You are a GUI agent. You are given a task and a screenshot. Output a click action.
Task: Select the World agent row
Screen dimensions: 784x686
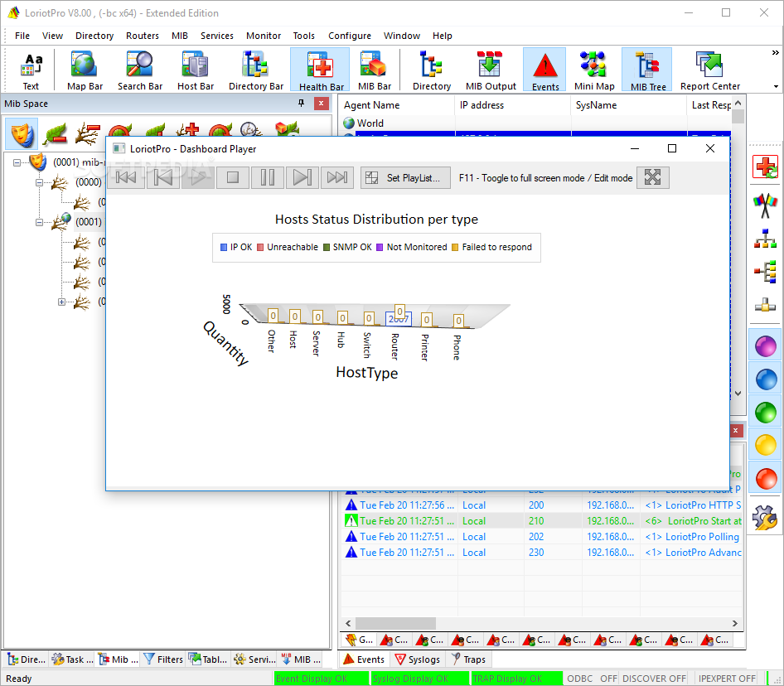pos(535,123)
